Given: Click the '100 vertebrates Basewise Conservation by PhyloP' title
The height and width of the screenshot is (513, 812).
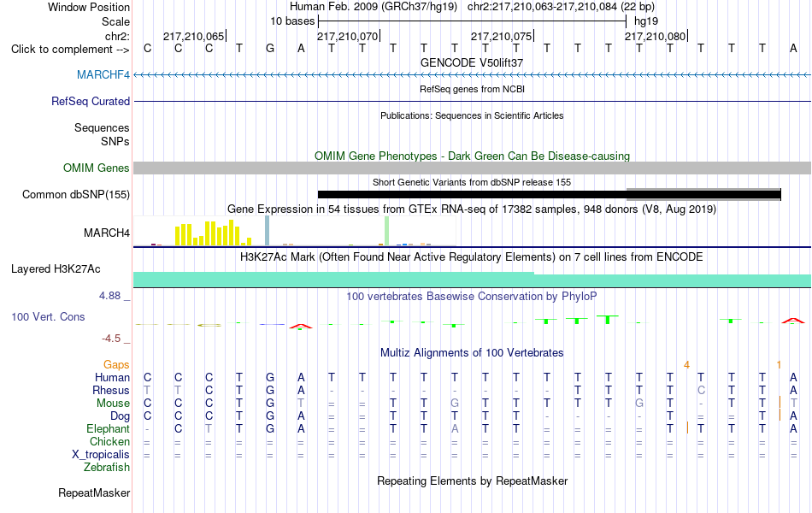Looking at the screenshot, I should tap(472, 297).
